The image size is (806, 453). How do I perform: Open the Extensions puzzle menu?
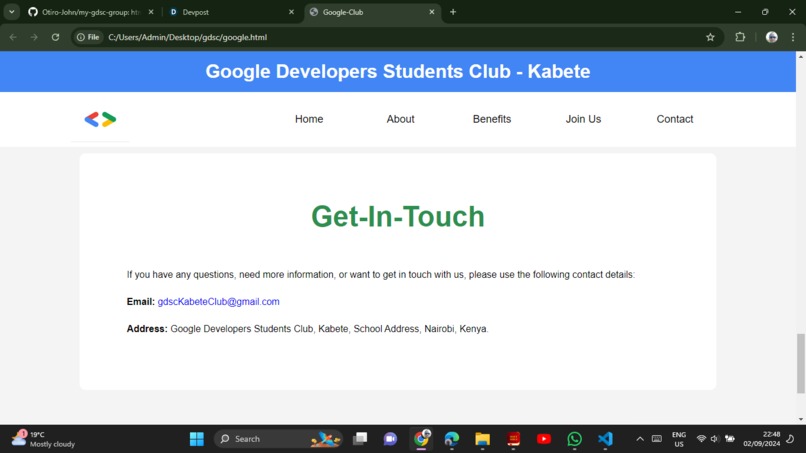coord(740,37)
